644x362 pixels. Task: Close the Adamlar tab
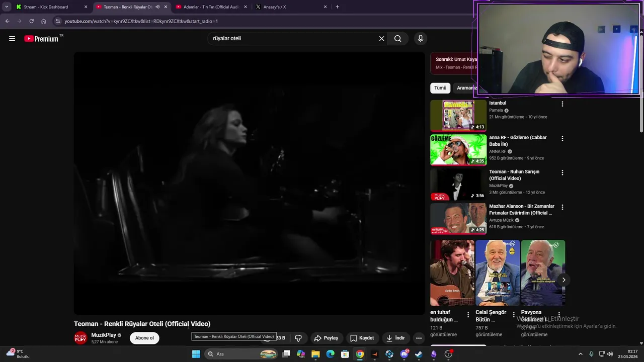click(246, 7)
